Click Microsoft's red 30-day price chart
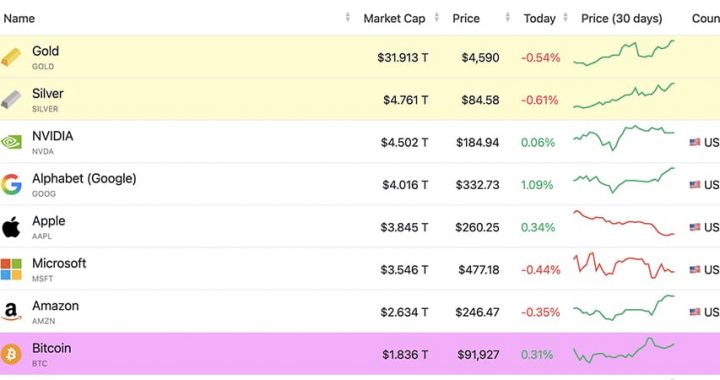This screenshot has width=720, height=380. 624,265
